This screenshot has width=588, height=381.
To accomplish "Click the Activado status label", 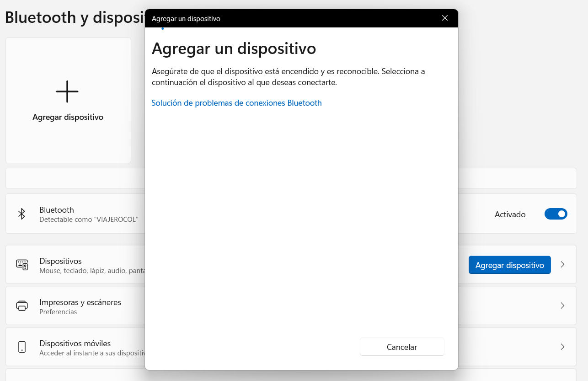I will pos(510,214).
